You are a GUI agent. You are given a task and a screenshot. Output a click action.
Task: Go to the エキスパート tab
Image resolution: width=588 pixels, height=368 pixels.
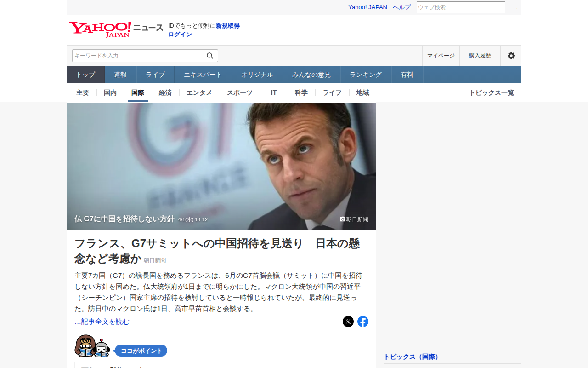point(203,75)
